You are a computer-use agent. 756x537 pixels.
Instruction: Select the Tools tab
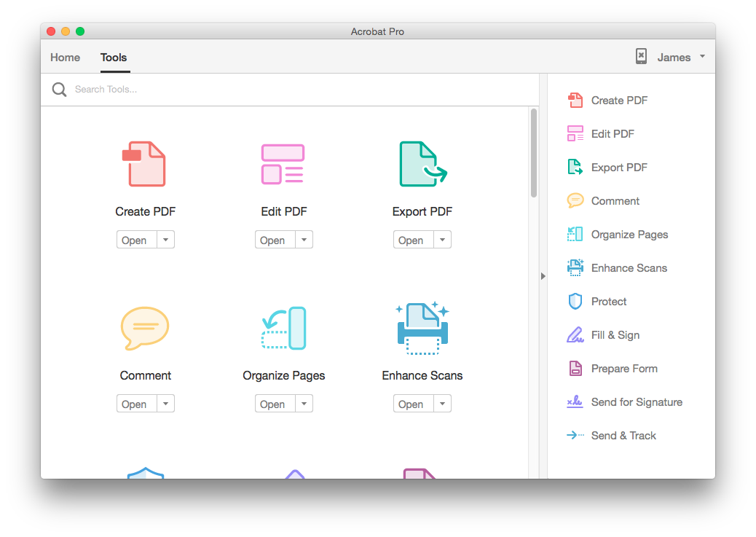coord(114,58)
